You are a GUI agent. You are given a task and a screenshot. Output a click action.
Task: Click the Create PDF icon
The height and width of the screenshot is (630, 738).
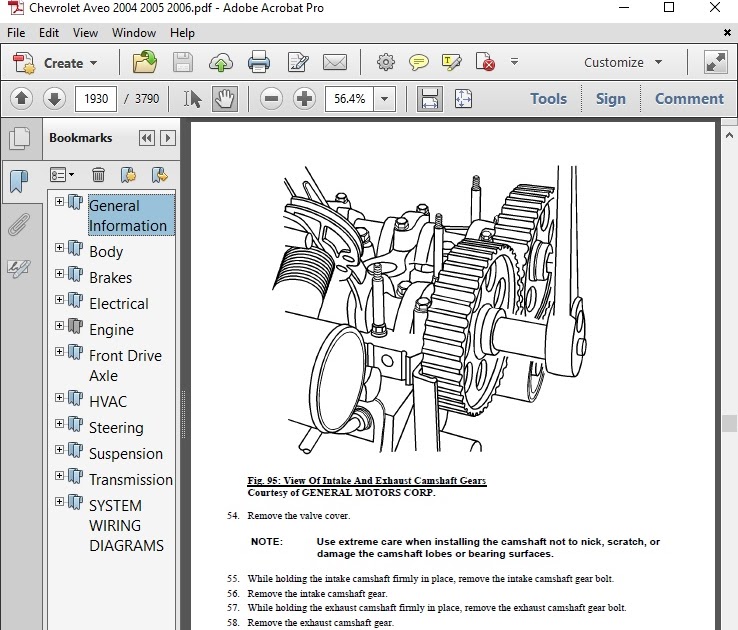pos(24,63)
